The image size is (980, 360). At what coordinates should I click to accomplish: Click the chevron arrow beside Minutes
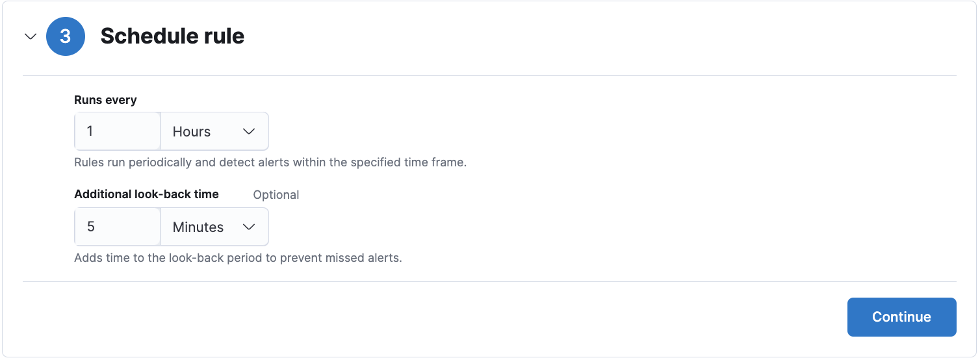248,227
